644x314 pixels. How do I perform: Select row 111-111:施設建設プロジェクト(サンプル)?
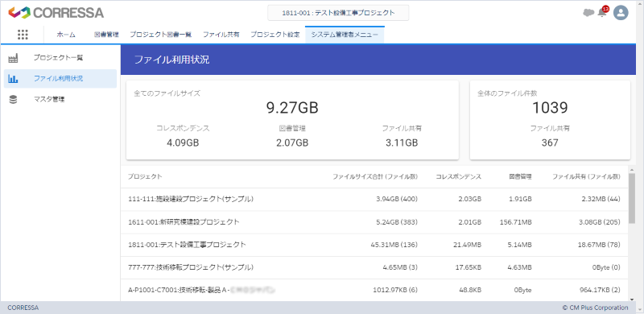374,200
